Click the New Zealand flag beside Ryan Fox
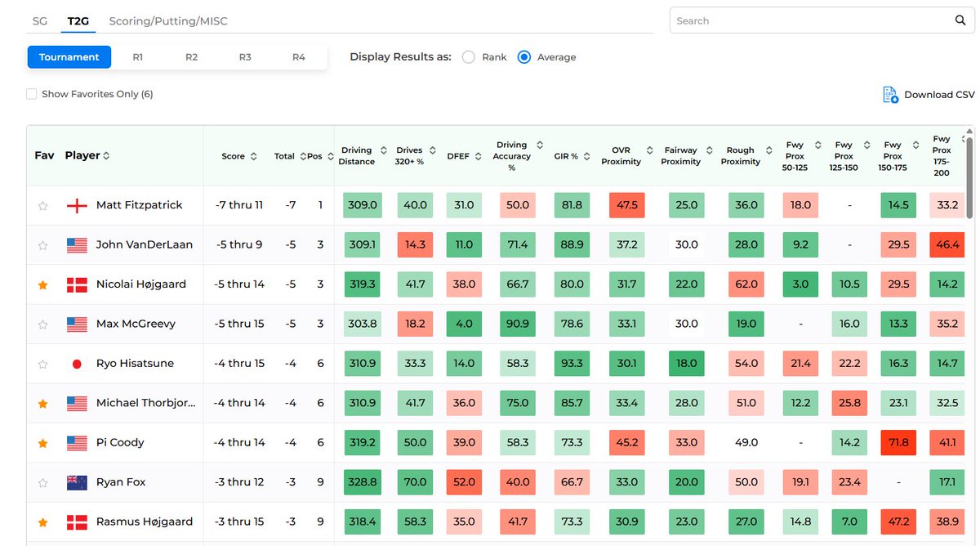 point(77,483)
